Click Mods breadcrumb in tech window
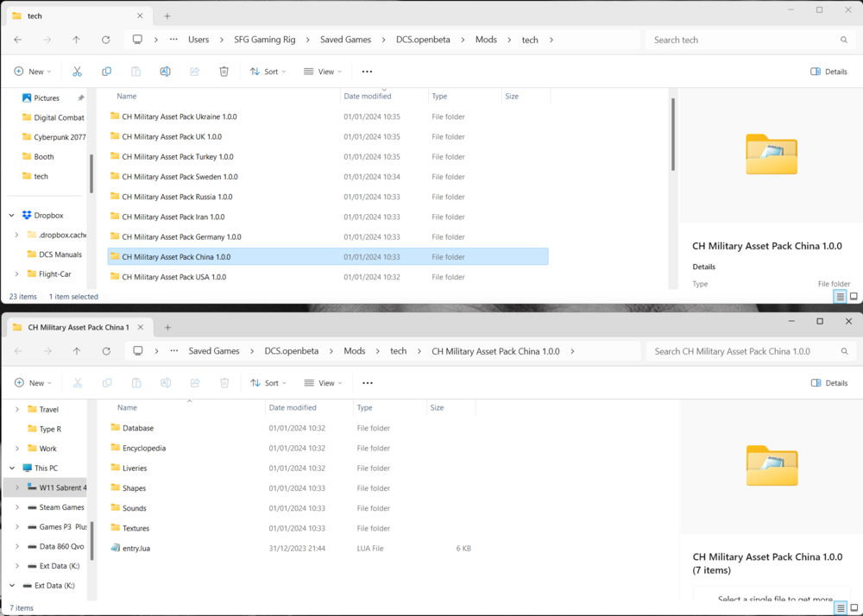This screenshot has height=616, width=863. click(486, 40)
